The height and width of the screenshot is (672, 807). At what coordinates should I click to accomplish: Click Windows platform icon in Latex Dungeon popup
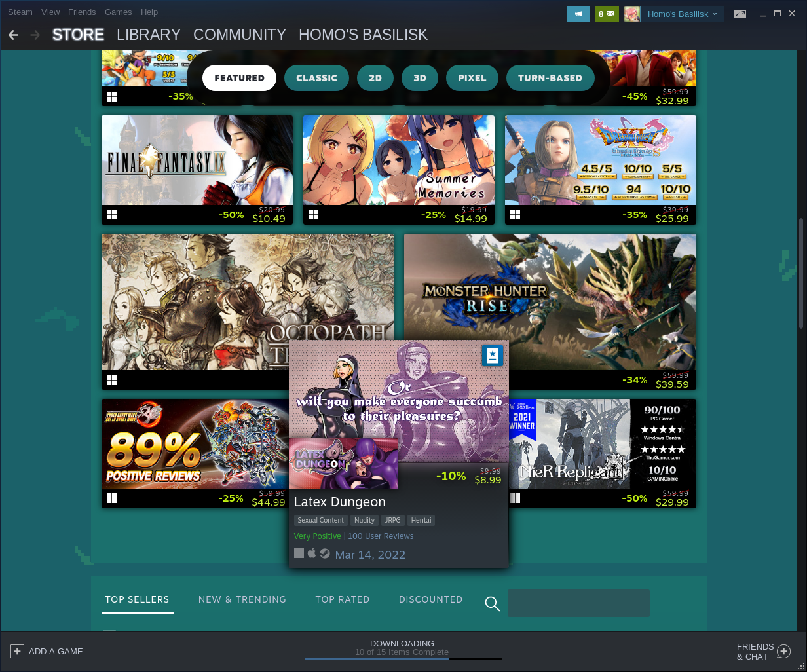pos(299,553)
